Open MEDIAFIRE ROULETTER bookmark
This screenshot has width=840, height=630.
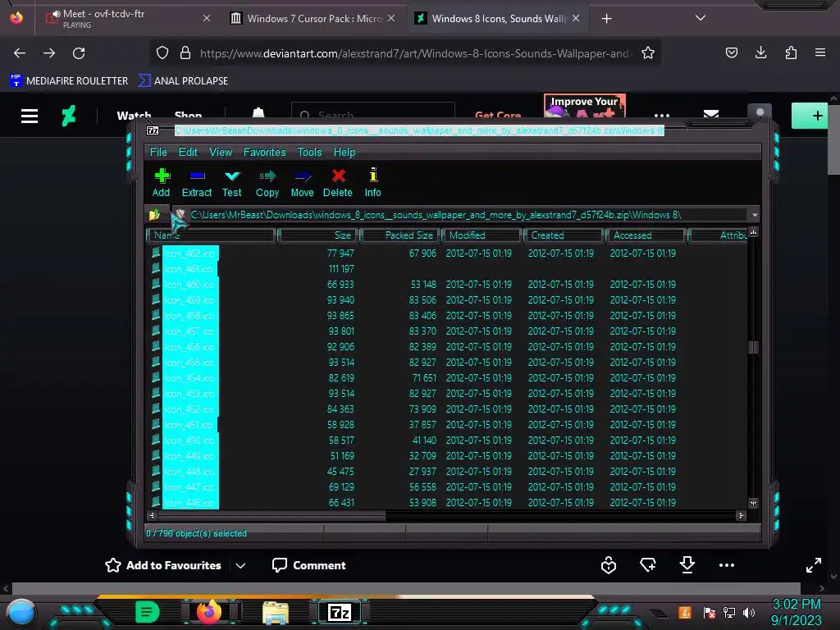(69, 81)
